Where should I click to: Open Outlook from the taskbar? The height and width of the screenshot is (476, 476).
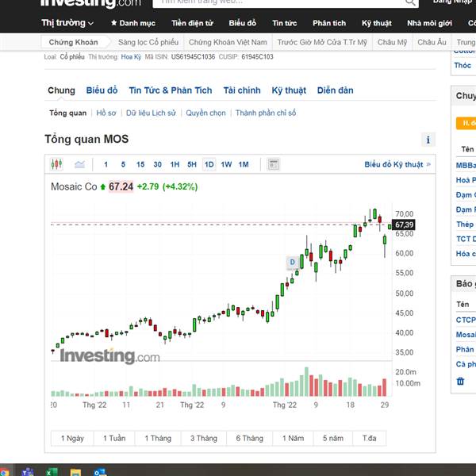click(100, 472)
